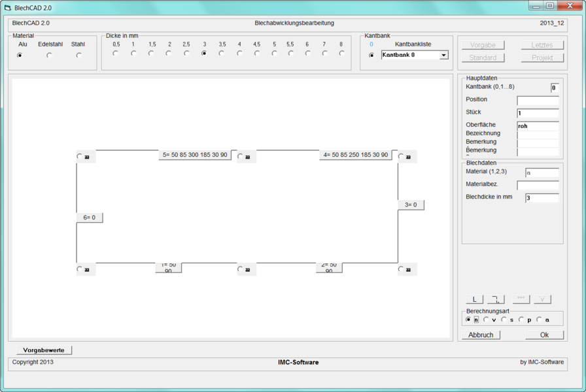
Task: Click the blue 0 Kantbank indicator
Action: pos(371,44)
